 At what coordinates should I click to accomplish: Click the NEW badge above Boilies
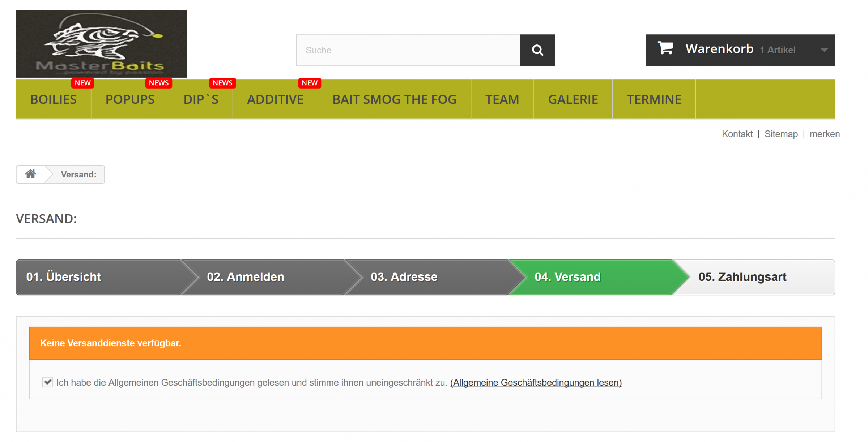pos(82,83)
